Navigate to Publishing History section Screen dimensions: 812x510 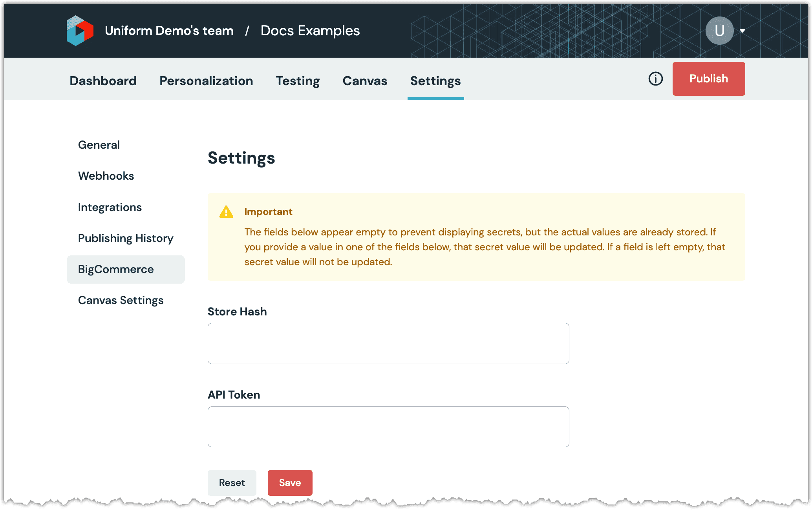click(126, 238)
